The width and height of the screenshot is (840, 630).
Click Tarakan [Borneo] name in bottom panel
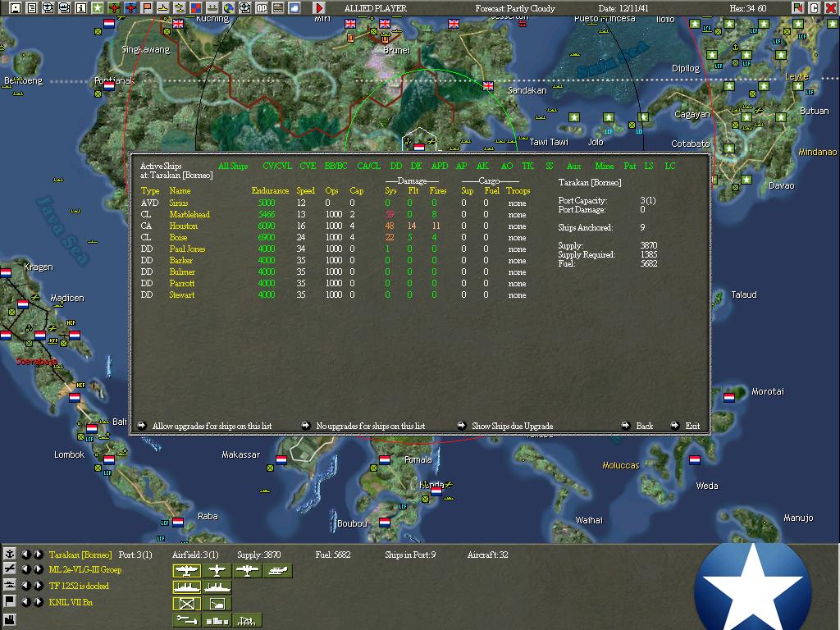(x=80, y=555)
